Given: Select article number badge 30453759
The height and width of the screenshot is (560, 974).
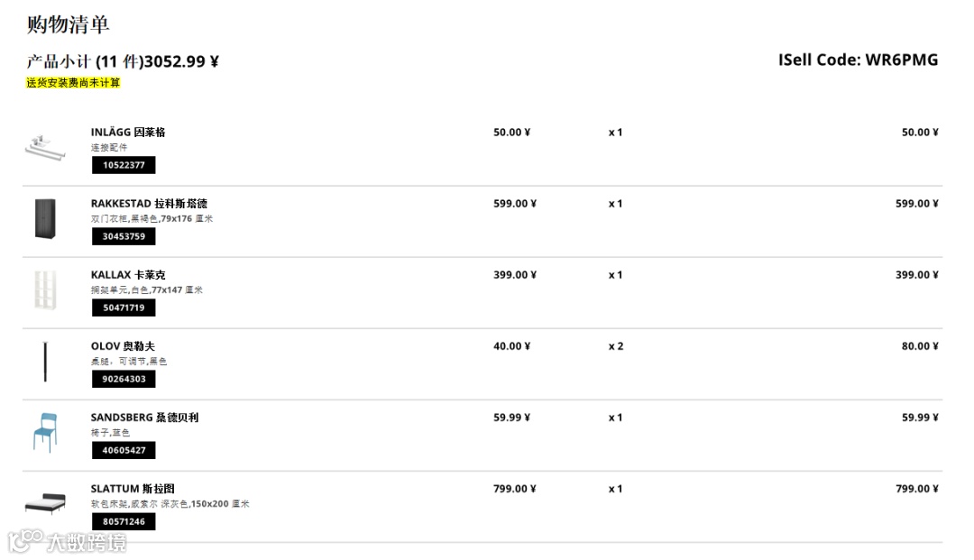Looking at the screenshot, I should (124, 236).
